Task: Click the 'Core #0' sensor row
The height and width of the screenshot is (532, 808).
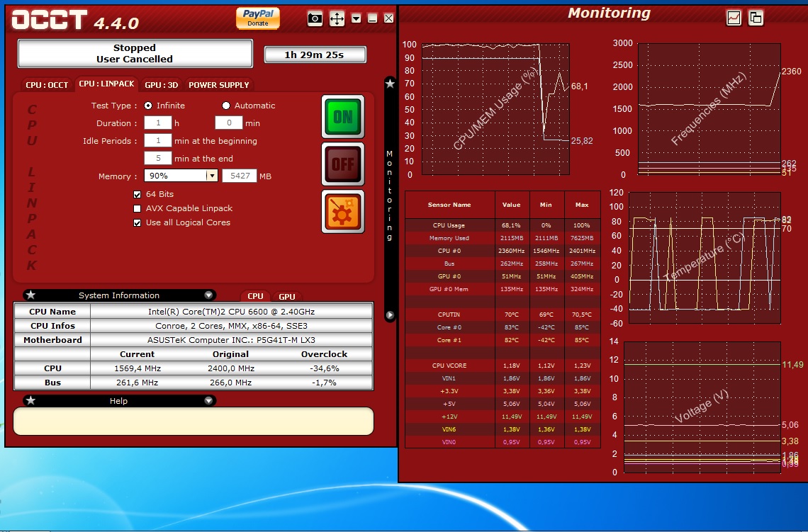Action: [x=503, y=327]
